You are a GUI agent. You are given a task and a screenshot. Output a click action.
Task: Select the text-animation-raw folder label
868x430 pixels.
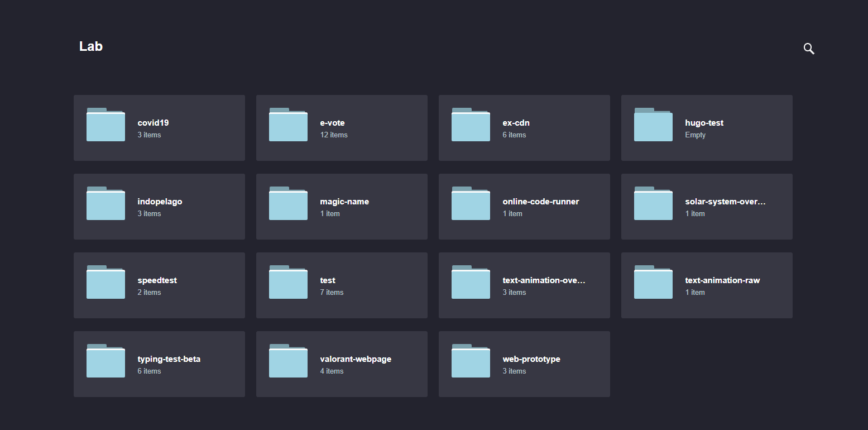pos(722,280)
